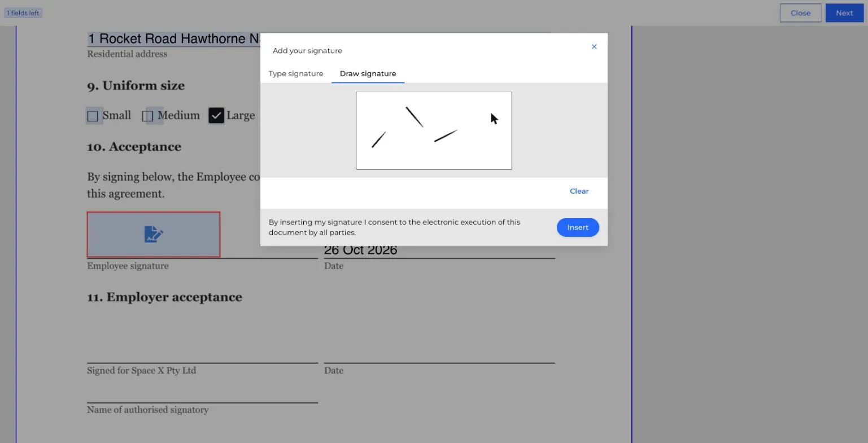Click the Close button in top bar
The image size is (868, 443).
pyautogui.click(x=800, y=13)
